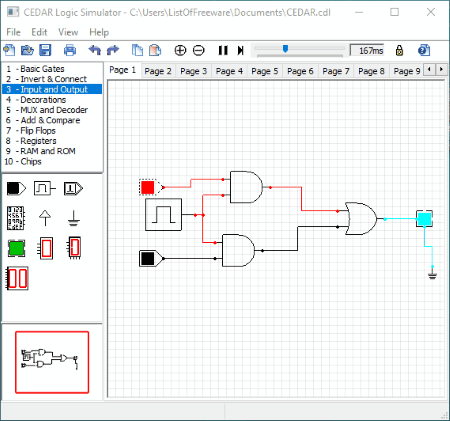The width and height of the screenshot is (450, 421).
Task: Click the Zoom out minus icon
Action: coord(199,50)
